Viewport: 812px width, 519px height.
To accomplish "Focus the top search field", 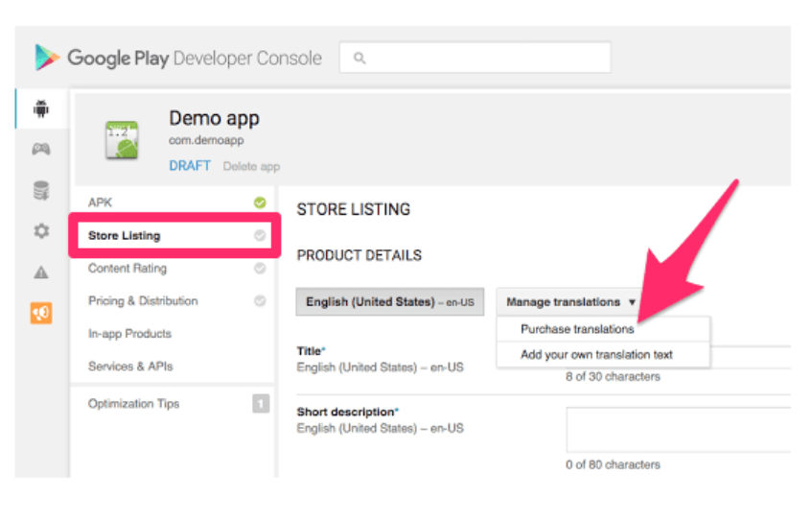I will click(x=475, y=58).
